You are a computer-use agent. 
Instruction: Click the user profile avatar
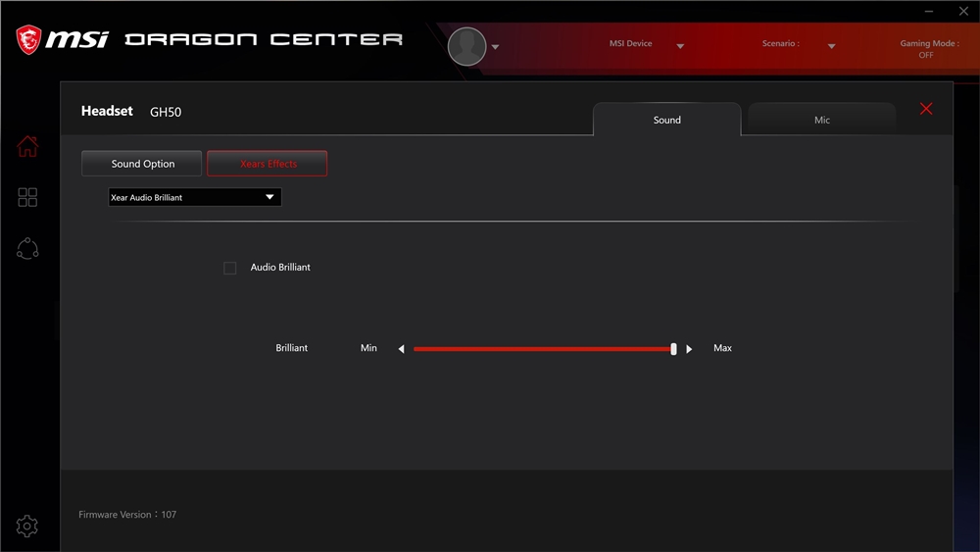pos(466,46)
